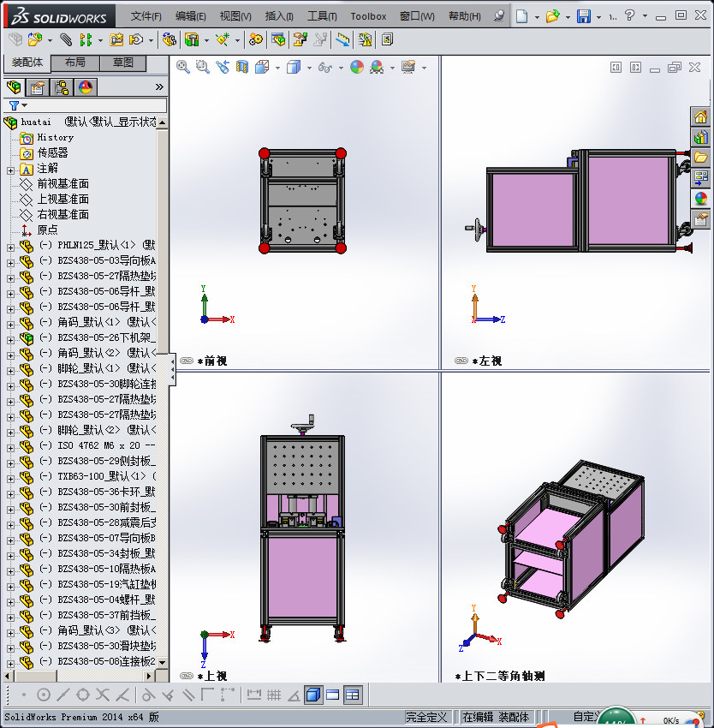Open the 工具(T) menu
Viewport: 714px width, 728px height.
coord(322,16)
